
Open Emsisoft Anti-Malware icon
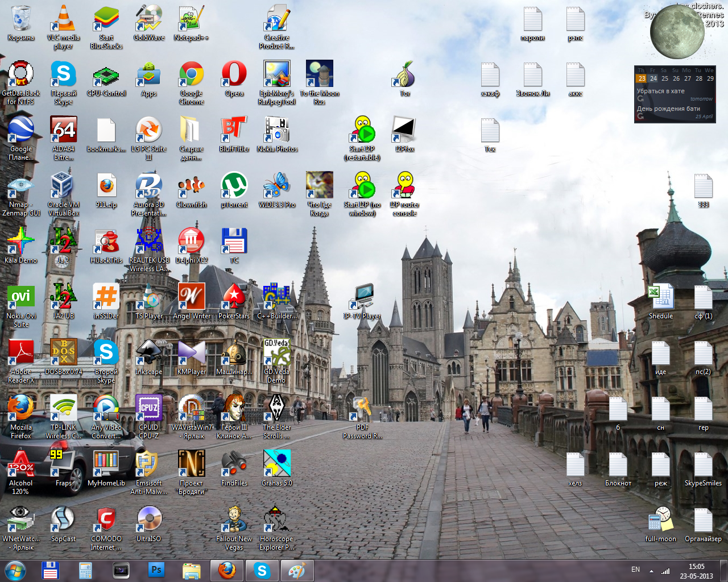point(149,472)
